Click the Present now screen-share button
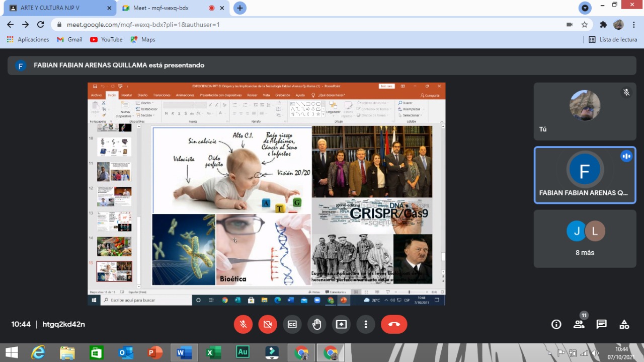The height and width of the screenshot is (362, 644). pos(342,324)
